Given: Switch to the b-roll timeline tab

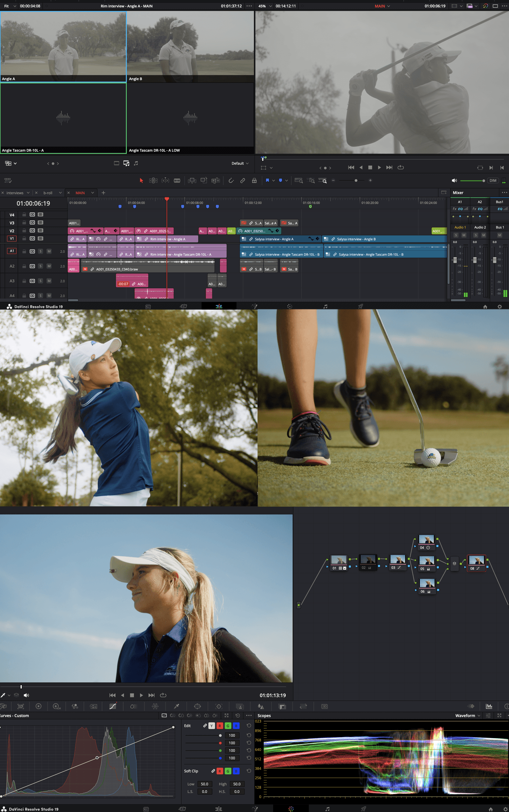Looking at the screenshot, I should (48, 193).
